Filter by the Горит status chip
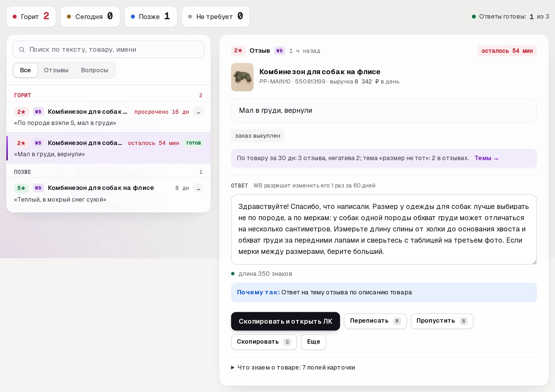555x392 pixels. point(31,17)
